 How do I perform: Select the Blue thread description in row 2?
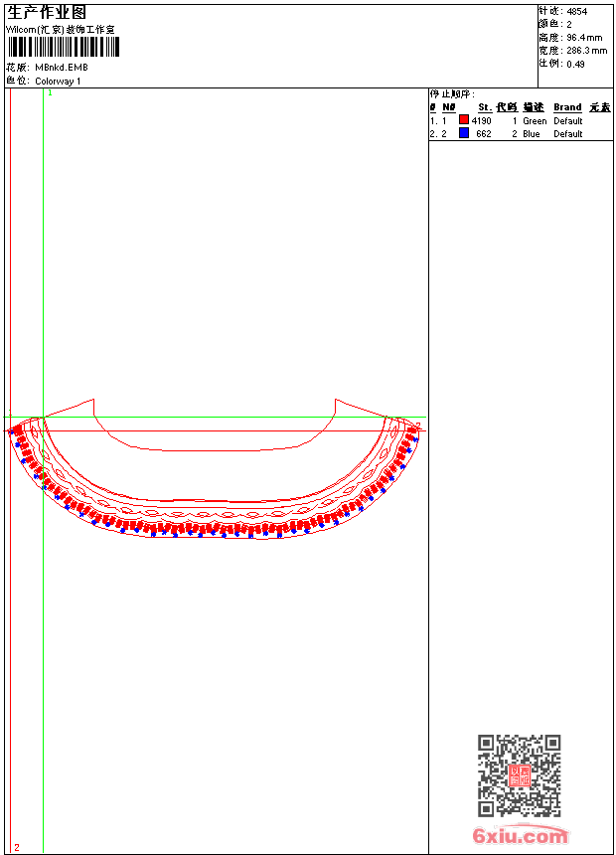coord(532,134)
